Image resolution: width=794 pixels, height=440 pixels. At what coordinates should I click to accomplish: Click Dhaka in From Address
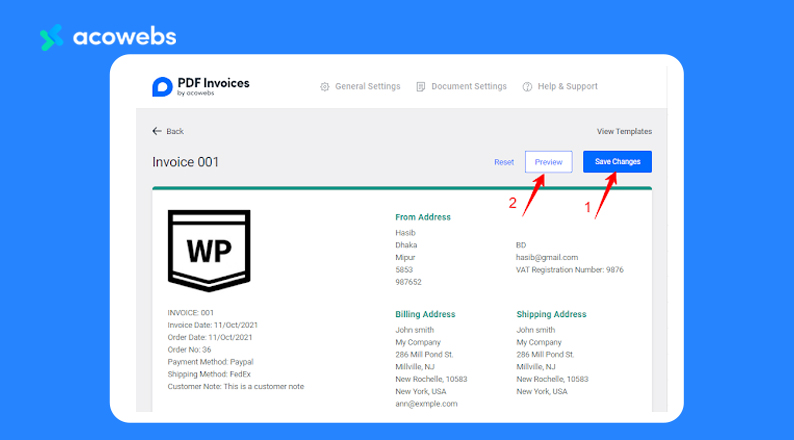coord(406,245)
